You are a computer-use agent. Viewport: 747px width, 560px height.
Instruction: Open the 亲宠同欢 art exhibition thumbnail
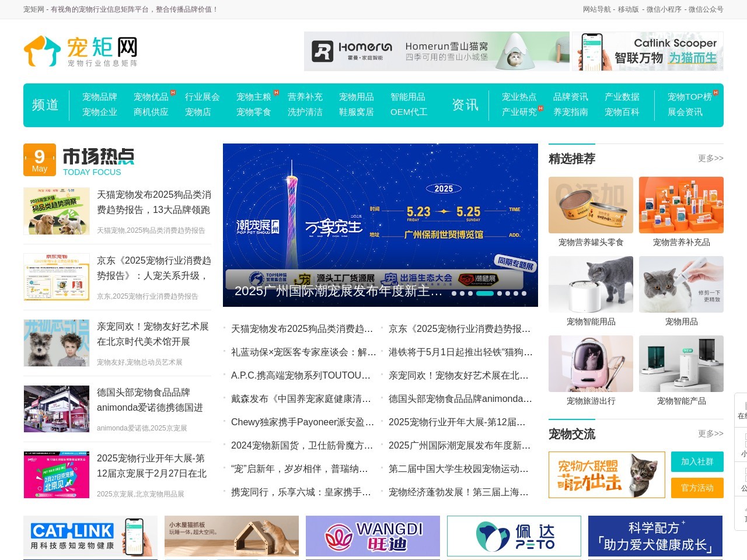coord(57,343)
